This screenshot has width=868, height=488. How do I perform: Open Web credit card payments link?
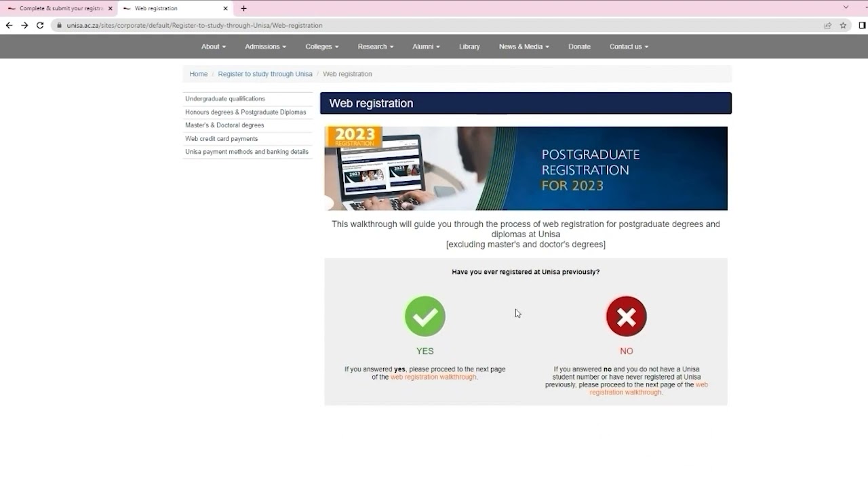click(221, 139)
